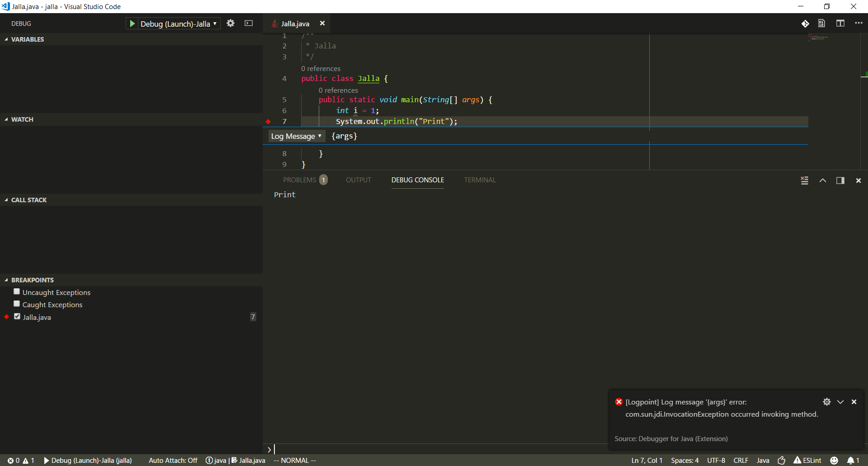Enable the Uncaught Exceptions checkbox
868x466 pixels.
(x=17, y=291)
